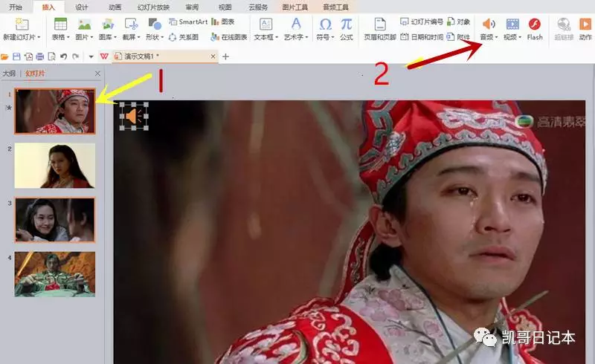Viewport: 595px width, 364px height.
Task: Open the 审阅 review tab
Action: [192, 7]
